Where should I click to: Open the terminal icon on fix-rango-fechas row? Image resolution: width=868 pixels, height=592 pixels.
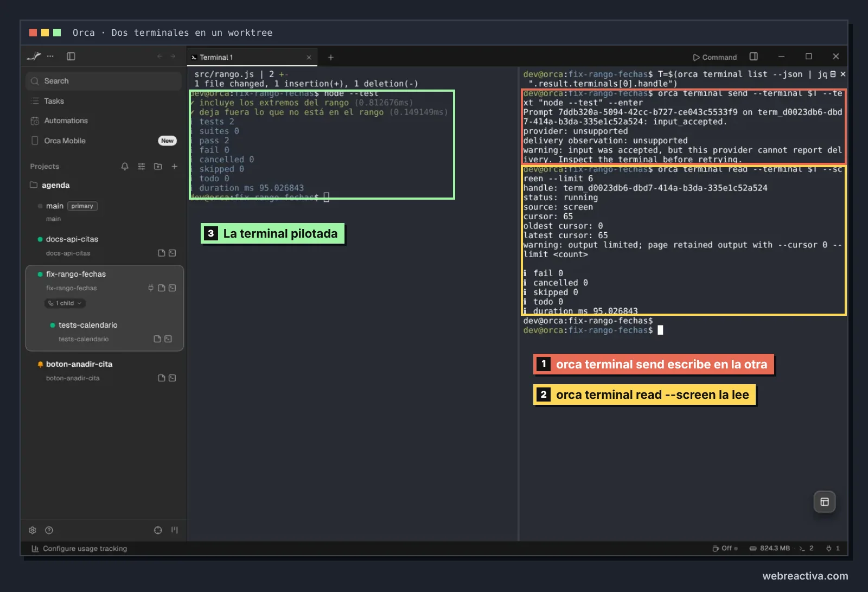[172, 288]
